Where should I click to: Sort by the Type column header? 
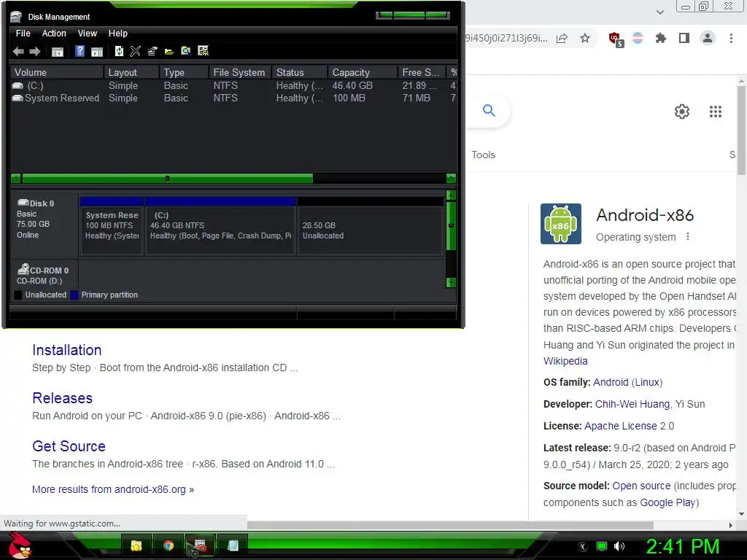[x=184, y=72]
